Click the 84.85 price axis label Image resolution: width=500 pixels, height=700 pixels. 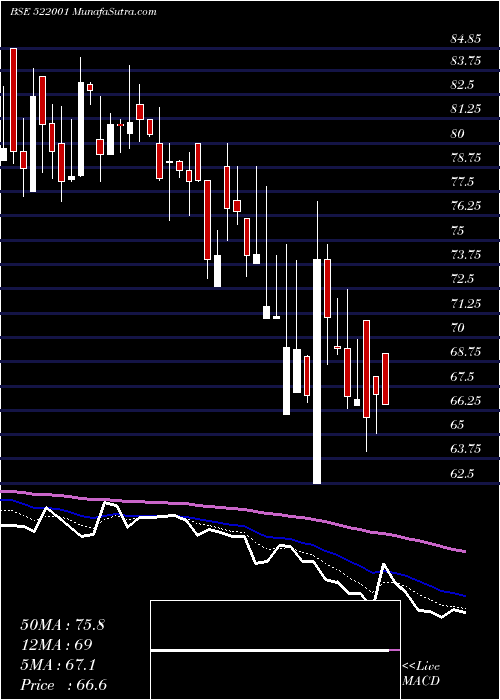click(466, 38)
